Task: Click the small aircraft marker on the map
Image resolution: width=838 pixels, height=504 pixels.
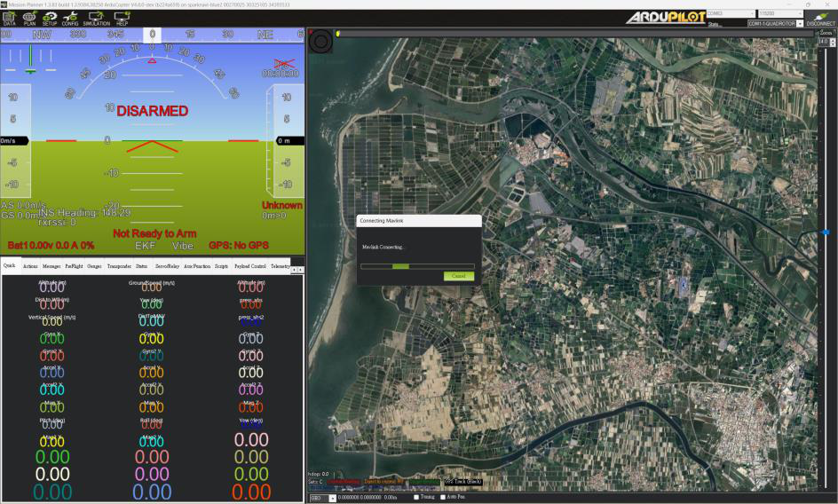Action: tap(684, 286)
